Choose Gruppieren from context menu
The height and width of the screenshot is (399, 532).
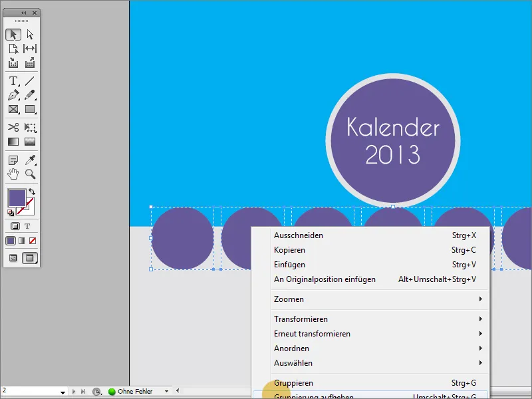tap(372, 383)
